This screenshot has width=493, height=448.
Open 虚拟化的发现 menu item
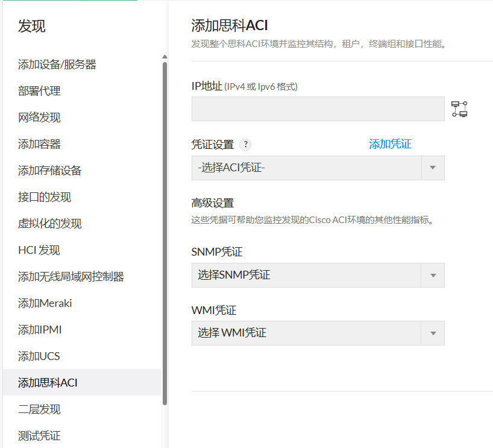tap(50, 224)
